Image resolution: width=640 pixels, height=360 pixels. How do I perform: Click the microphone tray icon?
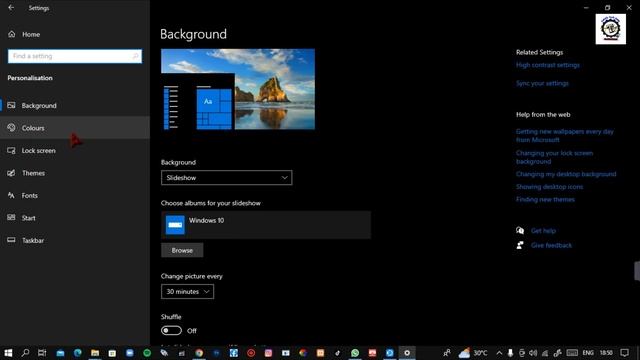[x=510, y=353]
